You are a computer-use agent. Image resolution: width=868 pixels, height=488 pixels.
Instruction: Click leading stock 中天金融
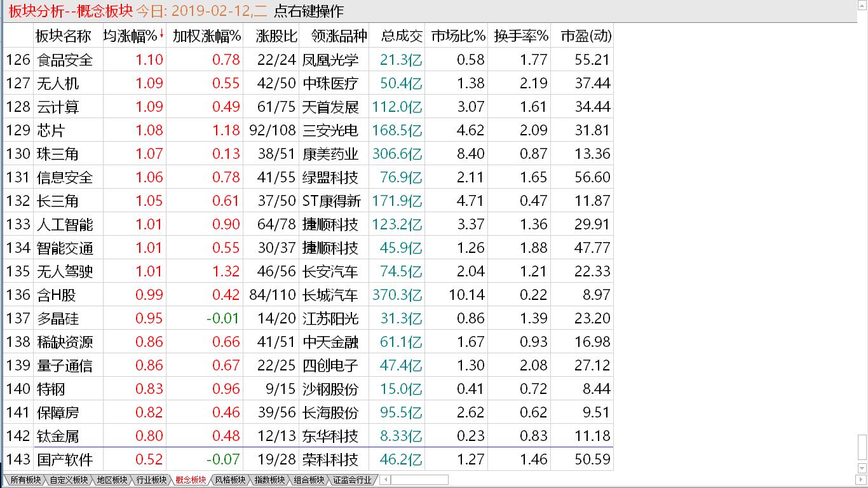tap(330, 342)
